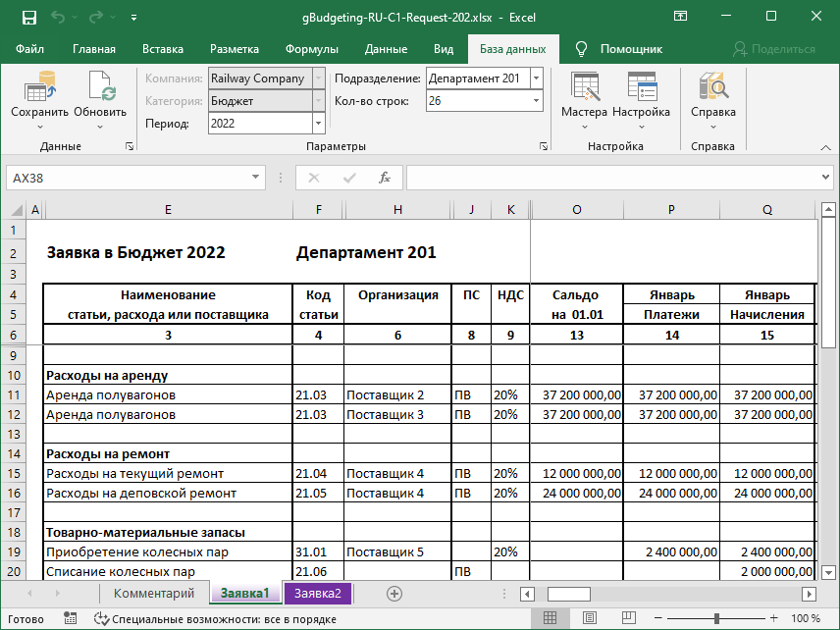Select row 11 header
The width and height of the screenshot is (840, 630).
tap(14, 395)
